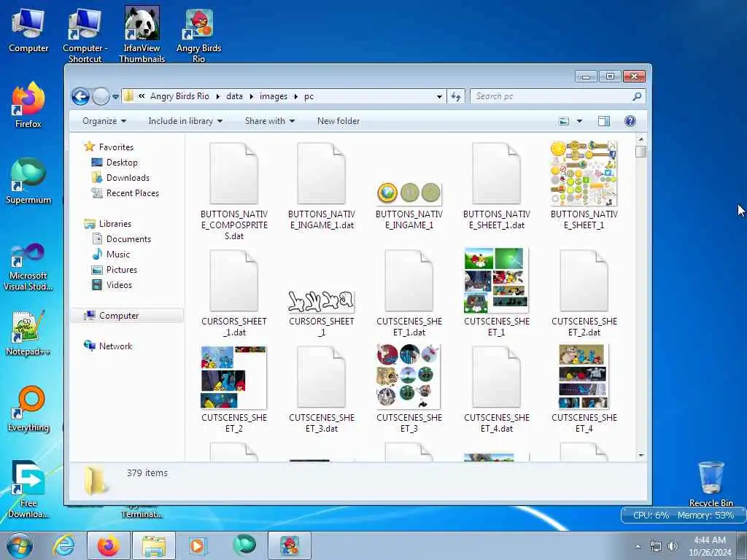Open the Organize menu
This screenshot has width=747, height=560.
104,121
